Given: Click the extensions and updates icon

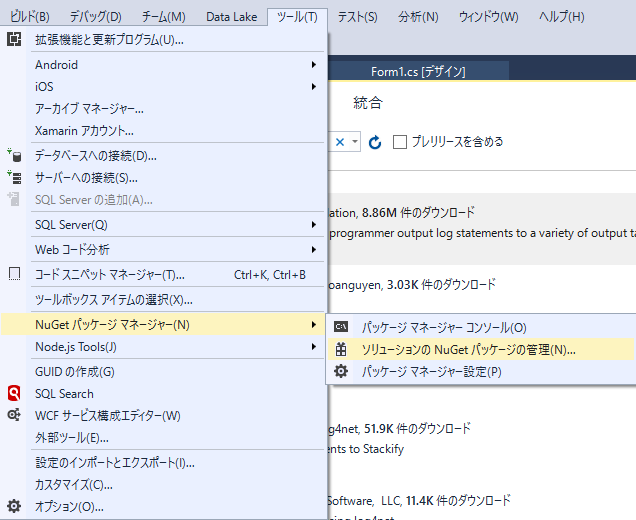Looking at the screenshot, I should [14, 39].
